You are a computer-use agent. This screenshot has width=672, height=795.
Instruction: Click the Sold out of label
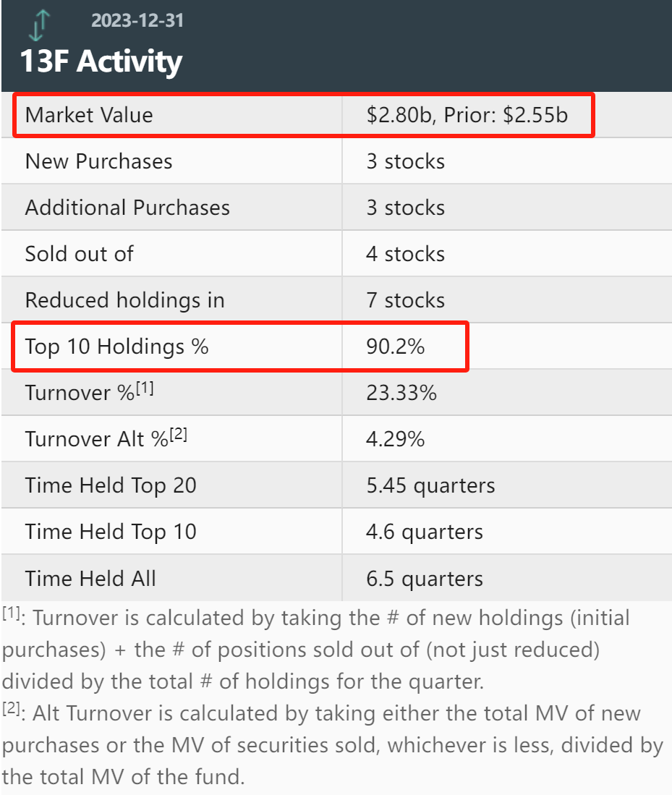pos(80,254)
